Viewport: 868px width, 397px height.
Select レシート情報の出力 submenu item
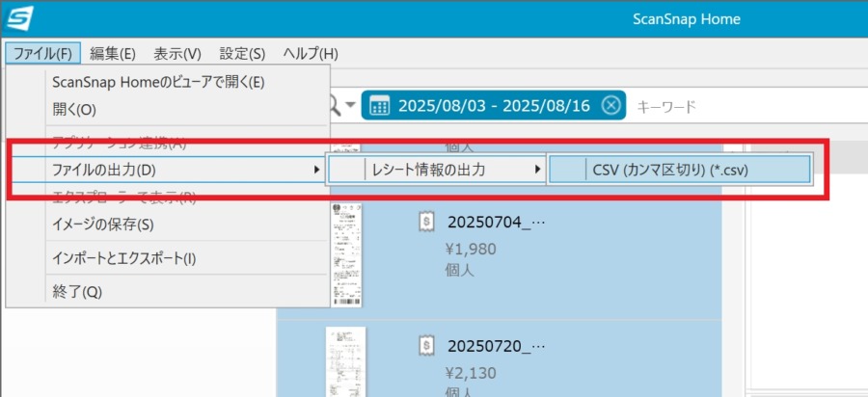coord(436,170)
